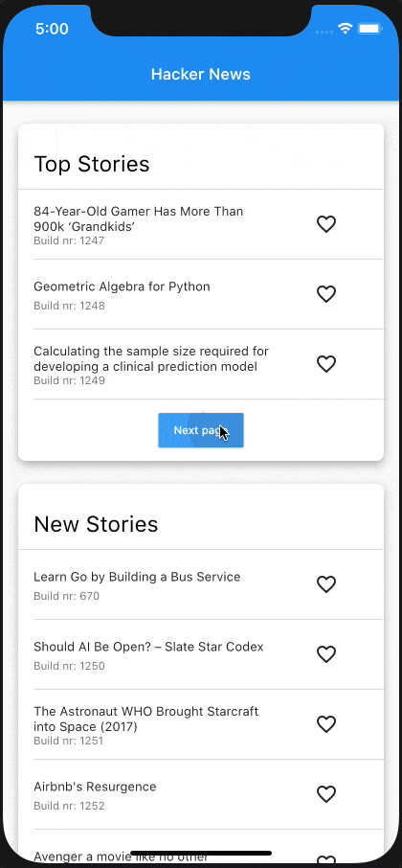Tap heart beside Should AI Be Open story
Screen dimensions: 402x868
tap(326, 653)
